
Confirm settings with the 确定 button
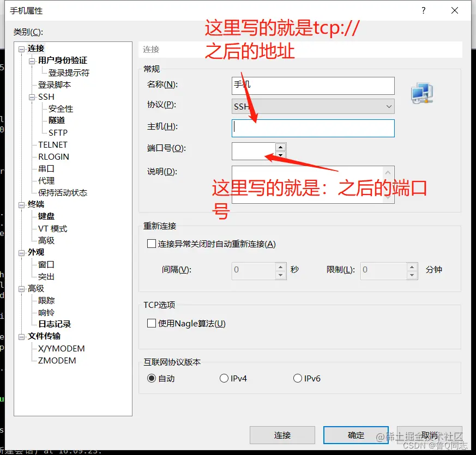click(x=356, y=435)
